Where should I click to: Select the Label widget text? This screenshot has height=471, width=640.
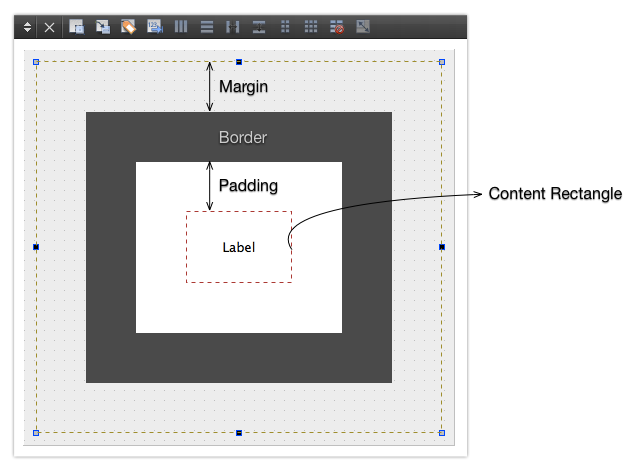click(x=239, y=247)
